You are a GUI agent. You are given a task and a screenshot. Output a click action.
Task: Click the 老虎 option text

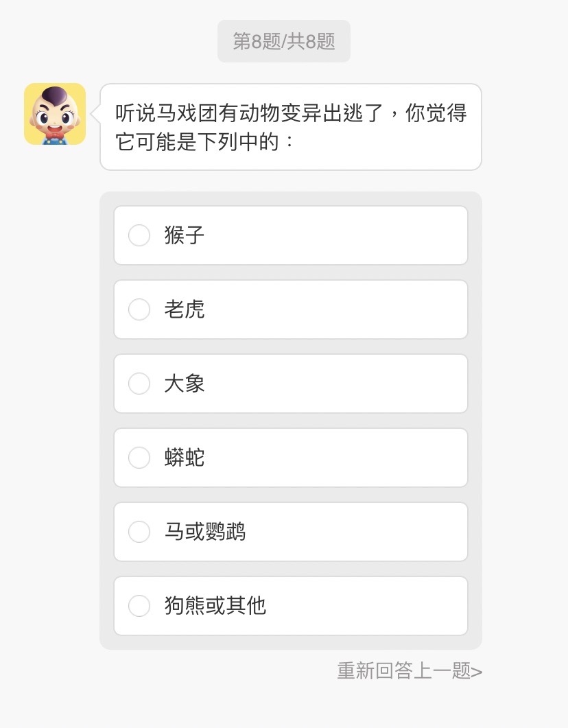tap(185, 309)
